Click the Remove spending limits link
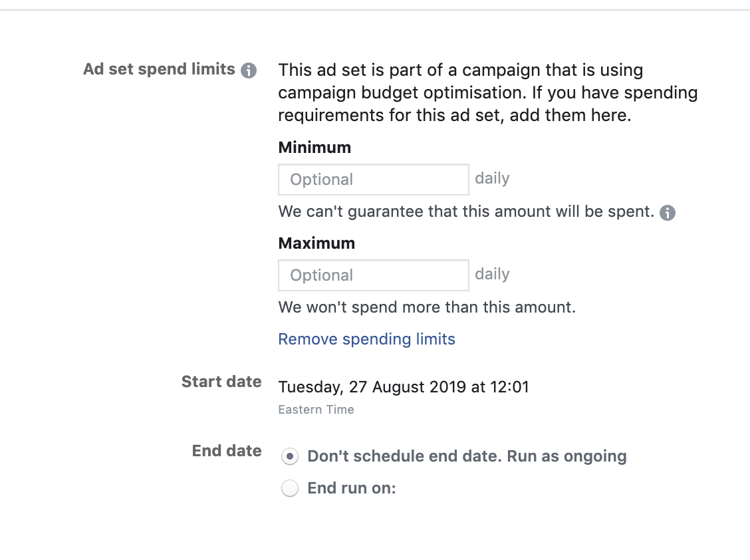 coord(367,339)
